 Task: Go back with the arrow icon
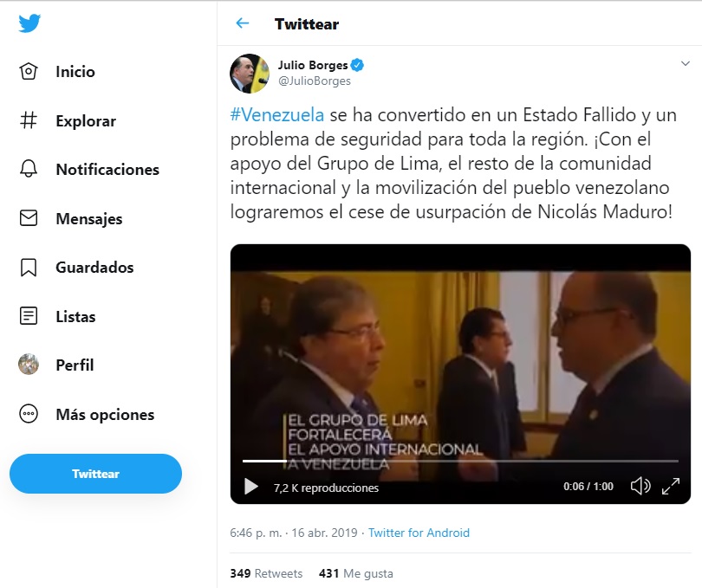point(242,23)
